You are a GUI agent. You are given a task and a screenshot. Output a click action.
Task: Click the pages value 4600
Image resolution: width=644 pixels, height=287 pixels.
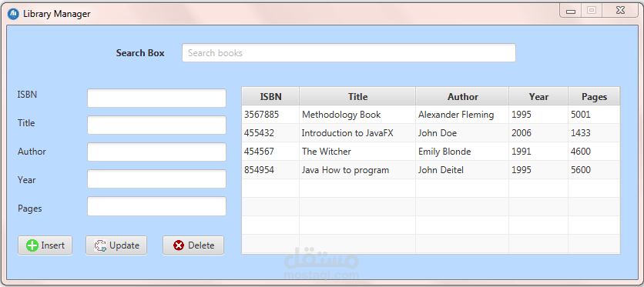(581, 152)
